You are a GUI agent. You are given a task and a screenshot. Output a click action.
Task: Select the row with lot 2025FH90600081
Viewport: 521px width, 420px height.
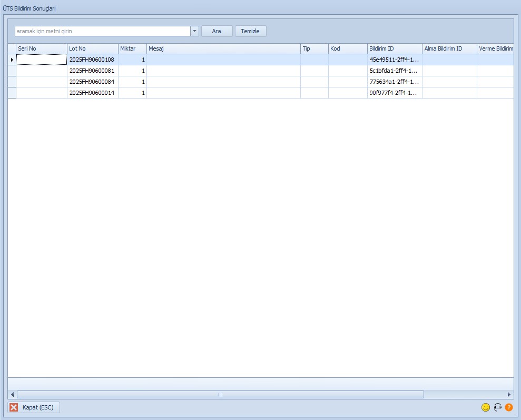click(92, 71)
